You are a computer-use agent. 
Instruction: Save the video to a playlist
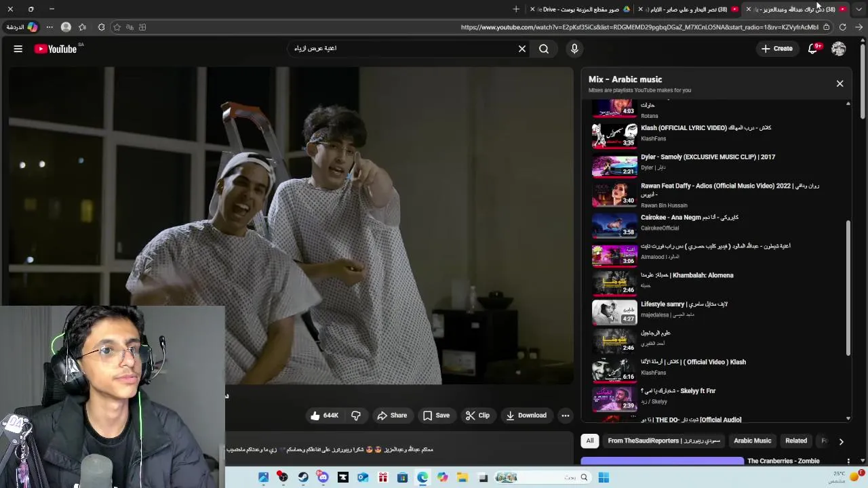tap(436, 415)
